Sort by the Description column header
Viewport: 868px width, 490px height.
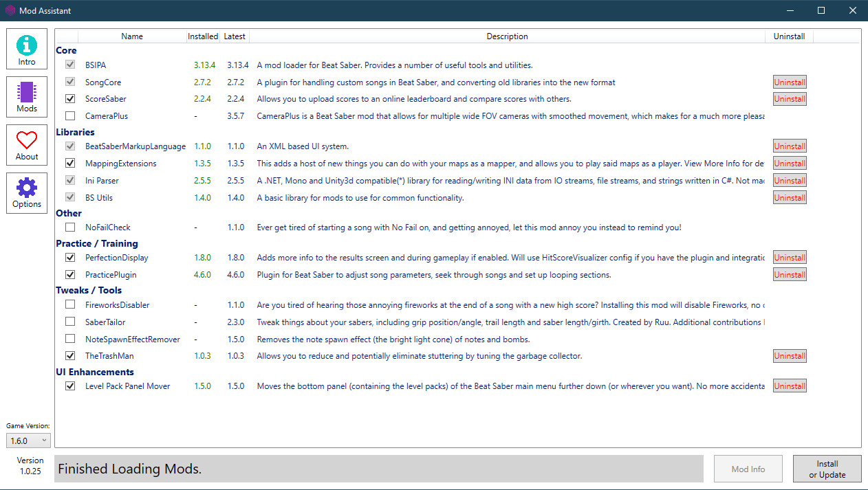click(508, 36)
